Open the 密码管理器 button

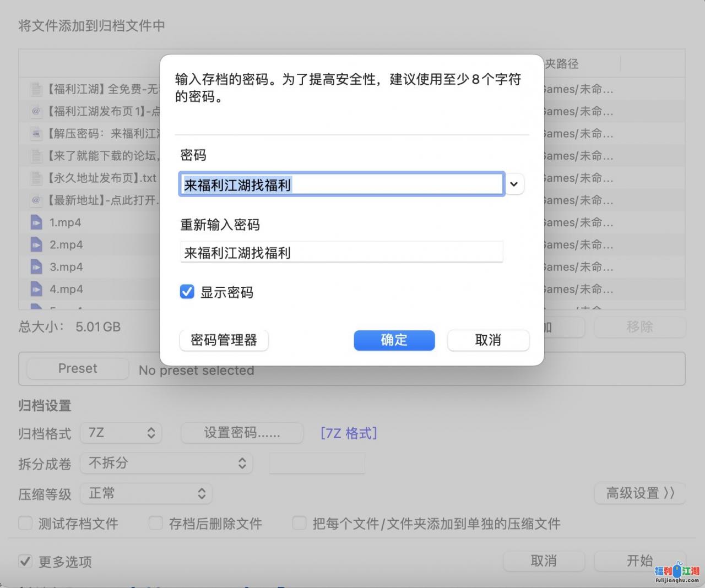click(224, 340)
